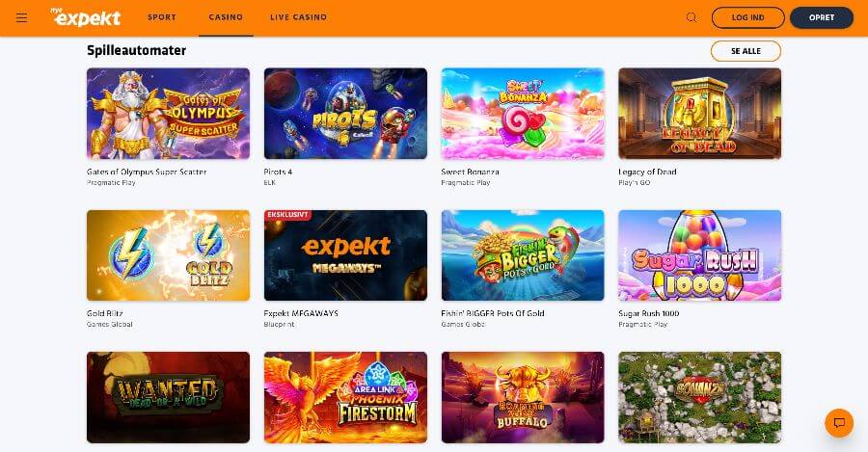
Task: Click the Opret button
Action: click(x=822, y=17)
